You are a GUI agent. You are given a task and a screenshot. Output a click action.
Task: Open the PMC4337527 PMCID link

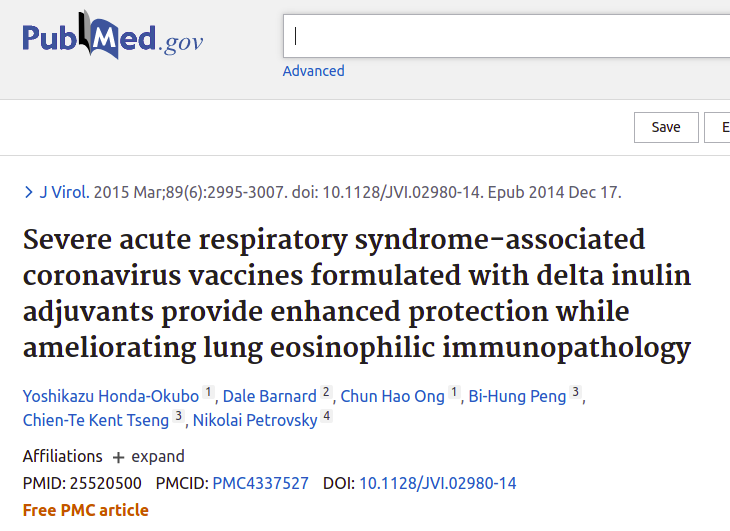coord(261,483)
